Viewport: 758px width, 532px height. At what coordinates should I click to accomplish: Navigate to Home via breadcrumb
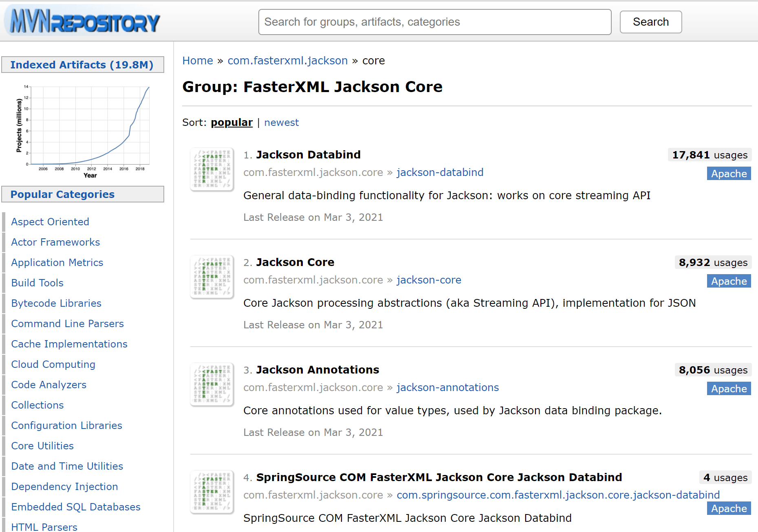point(198,60)
